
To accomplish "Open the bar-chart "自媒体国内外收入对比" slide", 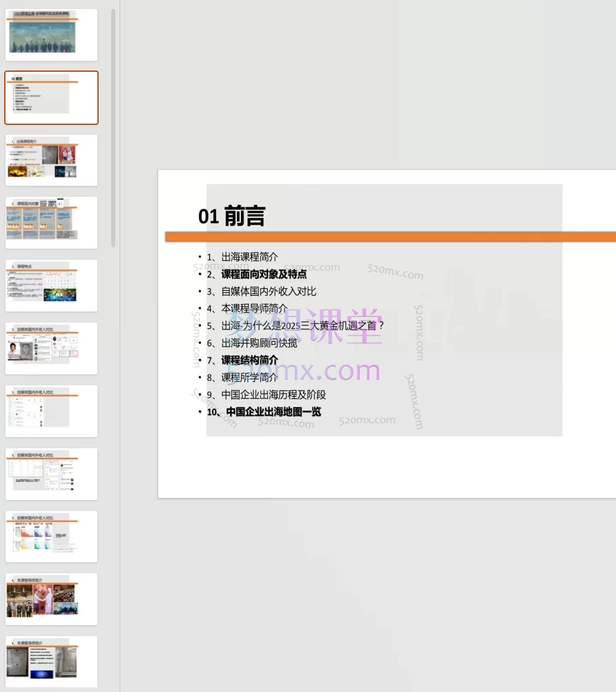I will [51, 536].
